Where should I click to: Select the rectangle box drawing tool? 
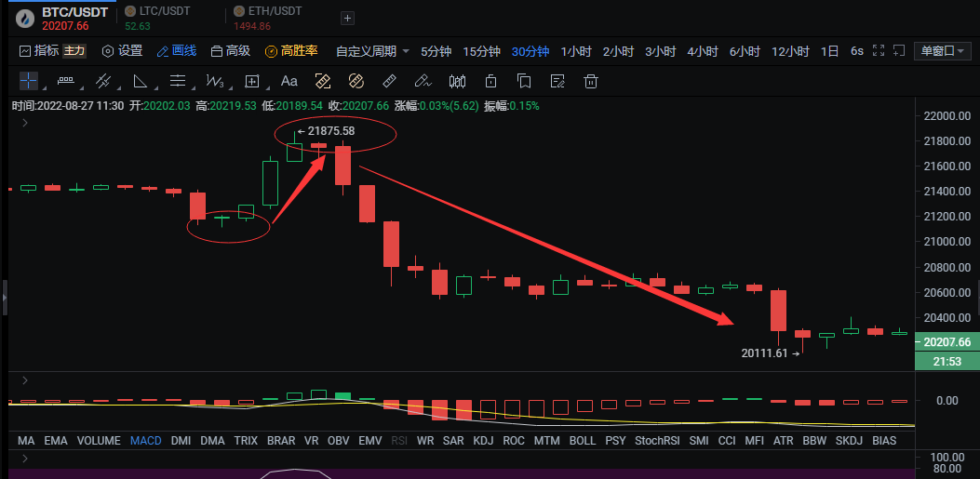coord(252,81)
